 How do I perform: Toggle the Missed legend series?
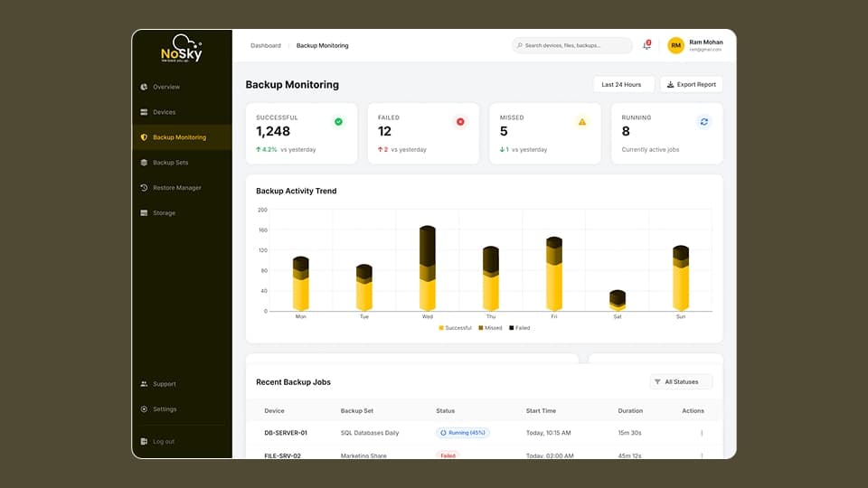(492, 328)
